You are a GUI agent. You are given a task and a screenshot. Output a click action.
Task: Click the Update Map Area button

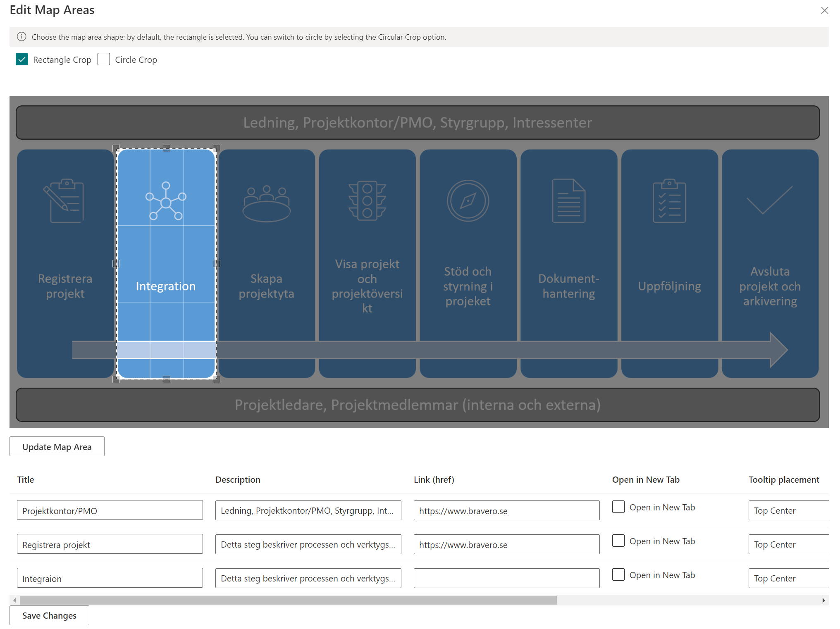coord(57,447)
